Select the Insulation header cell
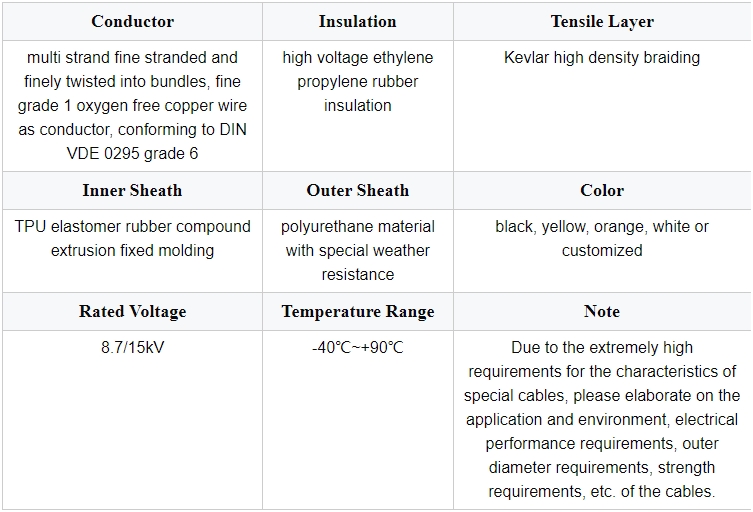Image resolution: width=753 pixels, height=512 pixels. pos(358,22)
